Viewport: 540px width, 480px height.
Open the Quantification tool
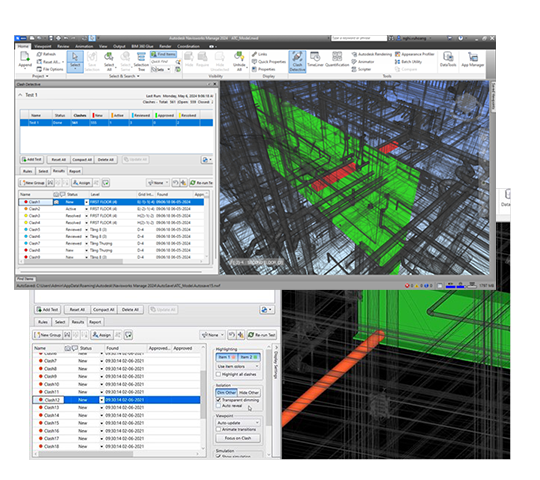[337, 60]
